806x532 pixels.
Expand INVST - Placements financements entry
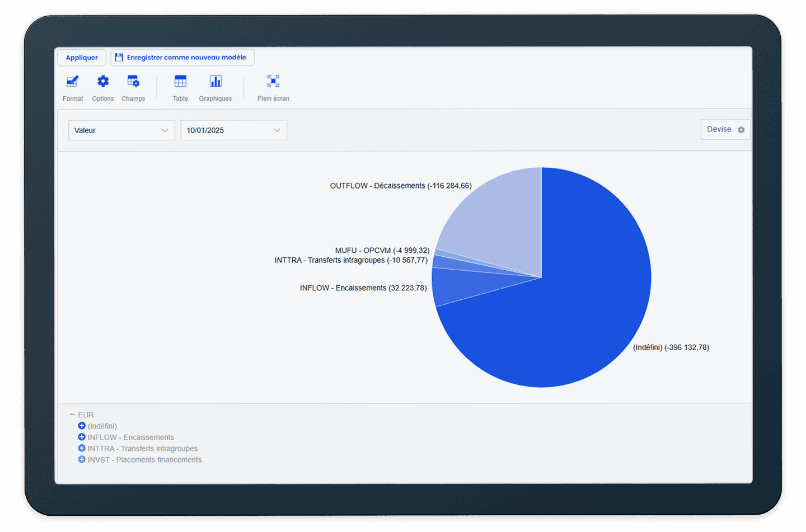pos(82,459)
